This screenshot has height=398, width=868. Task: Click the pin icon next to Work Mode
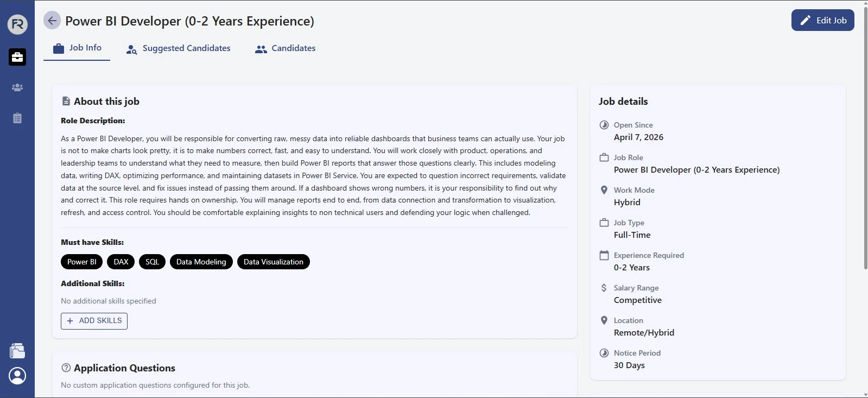pyautogui.click(x=604, y=190)
